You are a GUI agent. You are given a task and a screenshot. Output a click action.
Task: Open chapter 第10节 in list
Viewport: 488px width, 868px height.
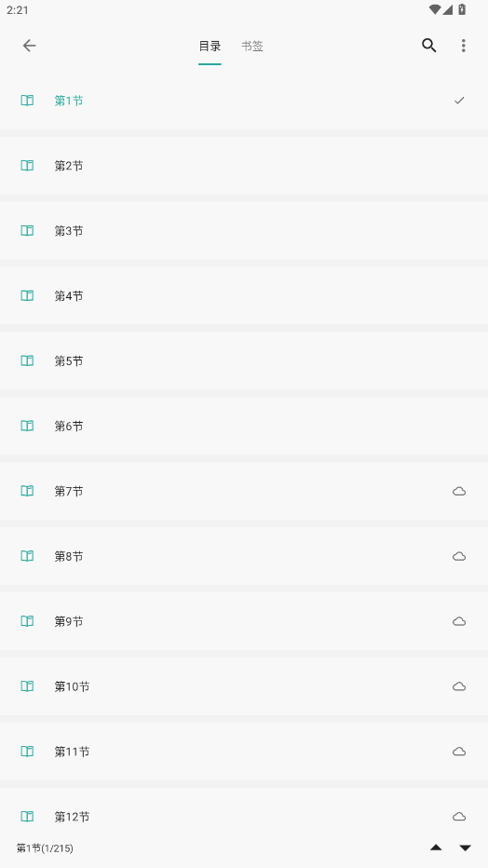[x=244, y=686]
